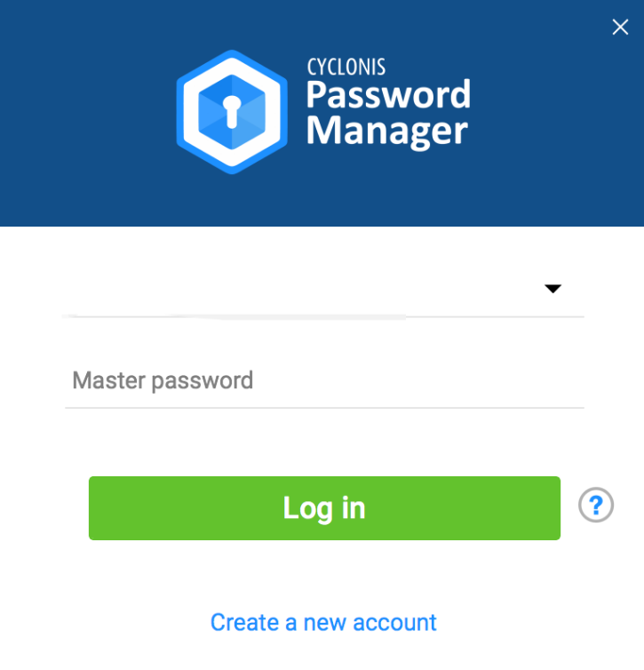Focus the Master password field
Viewport: 644px width, 670px height.
coord(324,381)
